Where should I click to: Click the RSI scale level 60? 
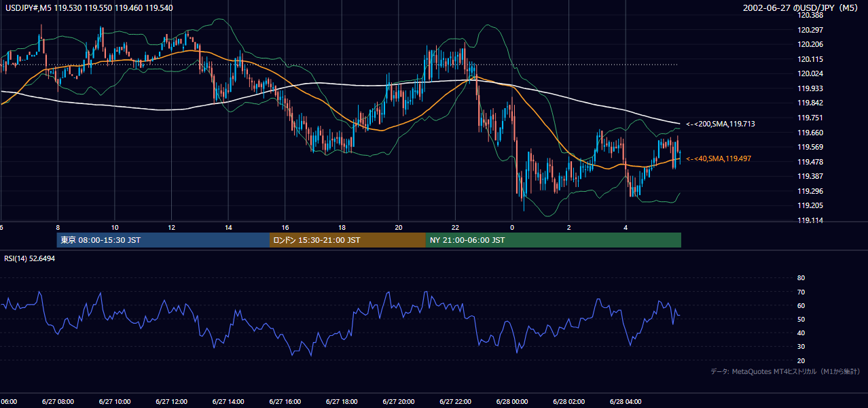801,305
